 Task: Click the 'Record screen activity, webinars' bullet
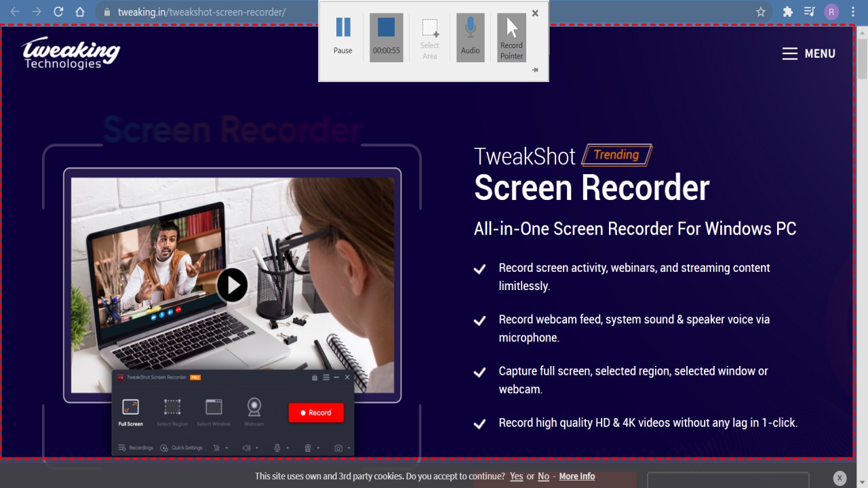[634, 277]
